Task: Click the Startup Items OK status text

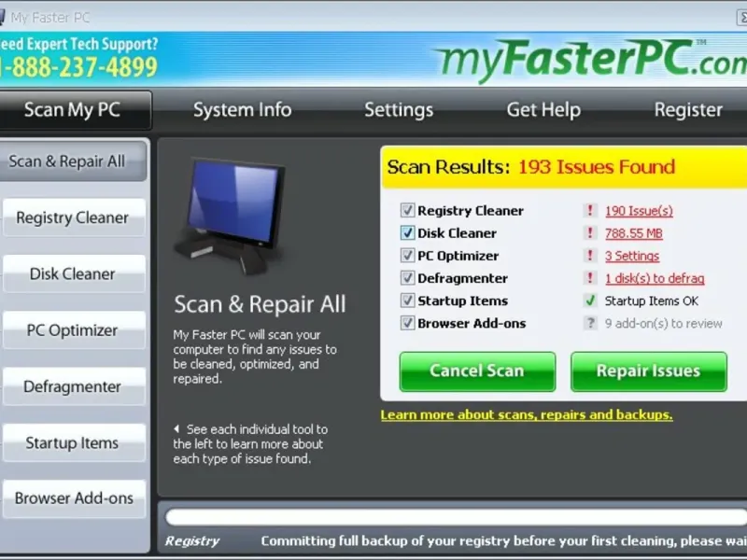Action: 651,301
